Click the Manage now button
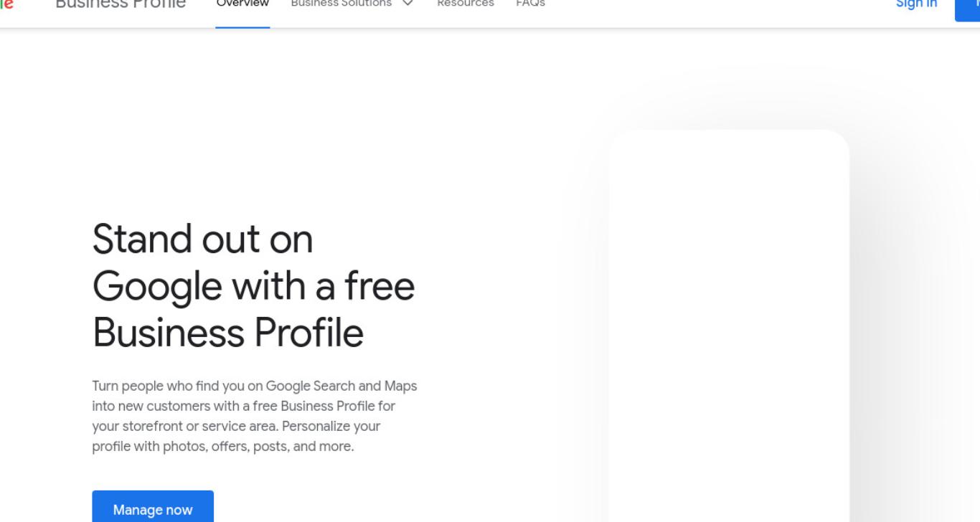 tap(153, 506)
